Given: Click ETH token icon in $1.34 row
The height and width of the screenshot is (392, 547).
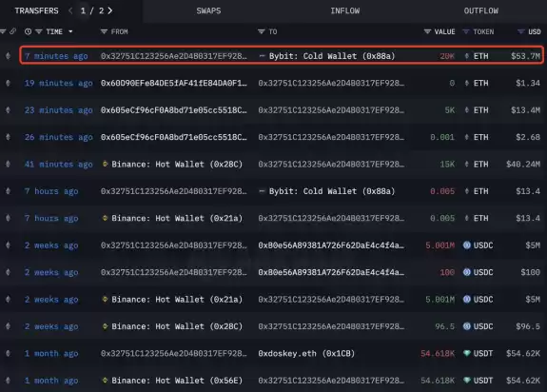Looking at the screenshot, I should point(467,83).
